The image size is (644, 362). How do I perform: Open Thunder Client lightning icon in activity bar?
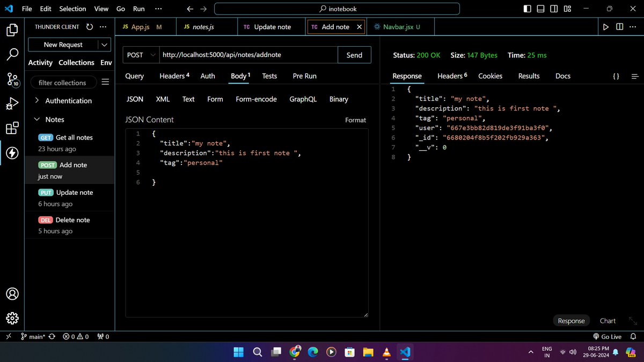coord(12,153)
